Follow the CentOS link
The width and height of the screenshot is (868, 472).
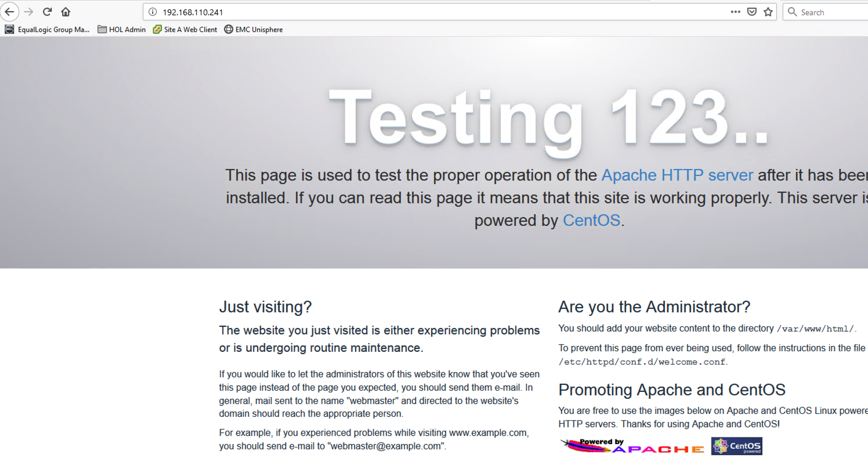pyautogui.click(x=591, y=221)
